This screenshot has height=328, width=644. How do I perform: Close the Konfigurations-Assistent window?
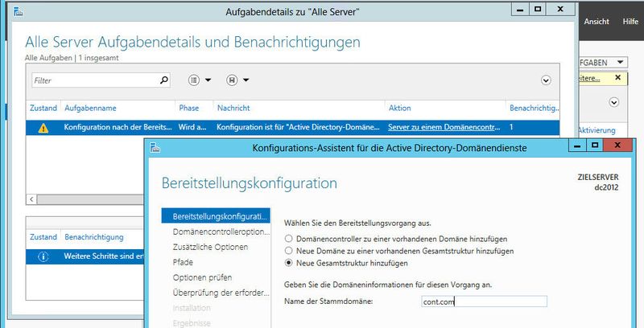click(x=617, y=146)
